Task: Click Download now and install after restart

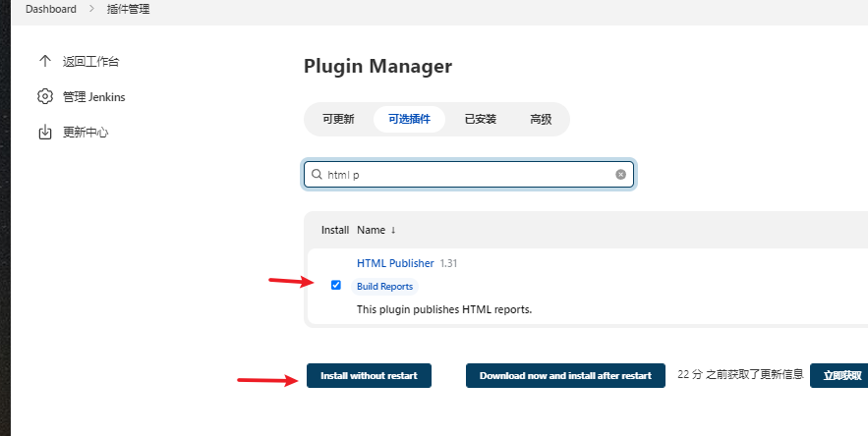Action: 565,376
